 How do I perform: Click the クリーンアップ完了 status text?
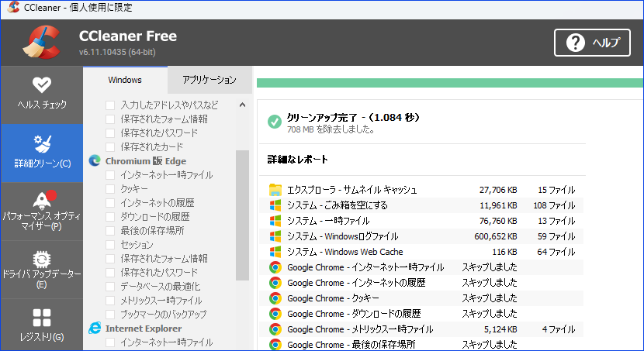(353, 117)
